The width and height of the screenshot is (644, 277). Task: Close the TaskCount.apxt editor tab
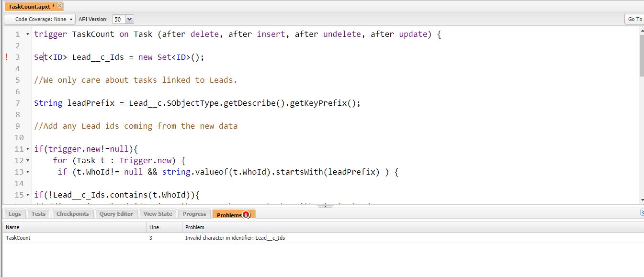pyautogui.click(x=59, y=6)
